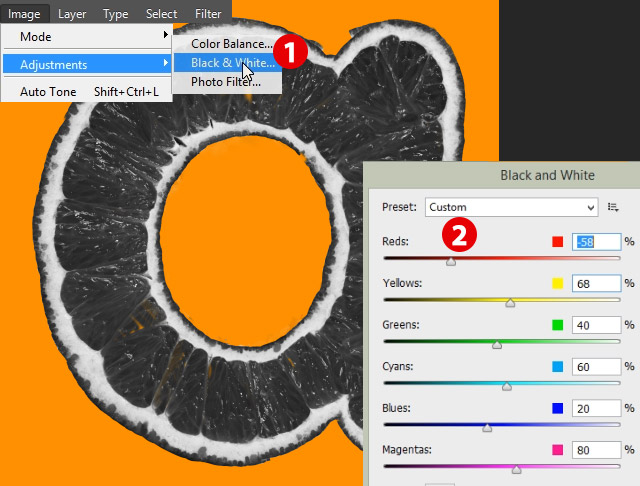Viewport: 640px width, 486px height.
Task: Open the Image menu
Action: [24, 14]
